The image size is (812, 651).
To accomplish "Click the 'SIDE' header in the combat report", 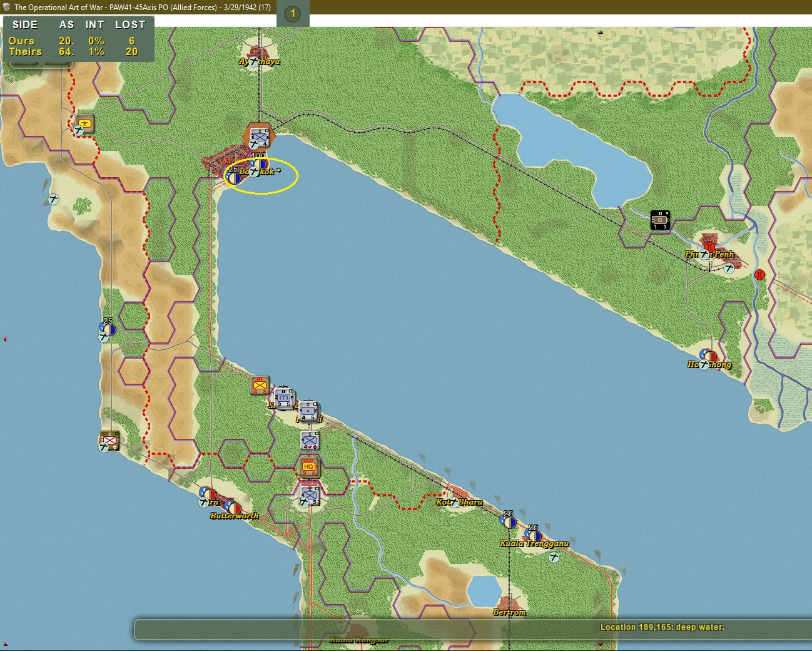I will click(x=25, y=24).
